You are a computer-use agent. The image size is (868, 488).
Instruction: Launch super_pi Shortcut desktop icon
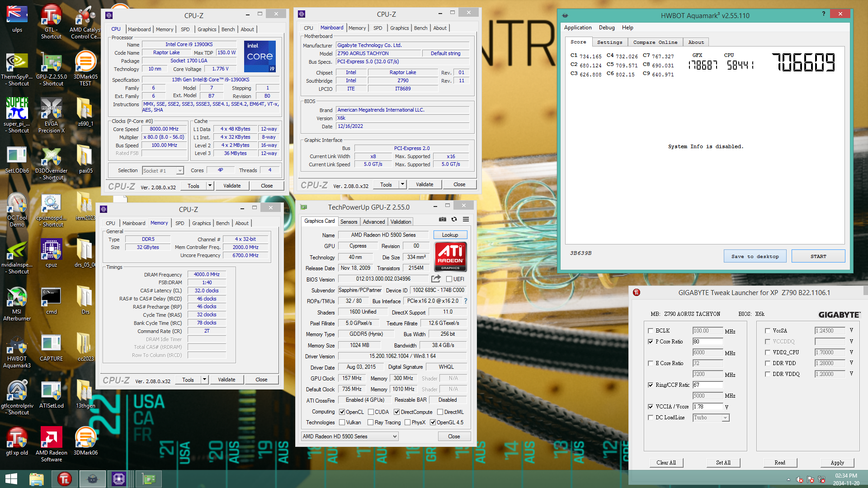pos(17,116)
